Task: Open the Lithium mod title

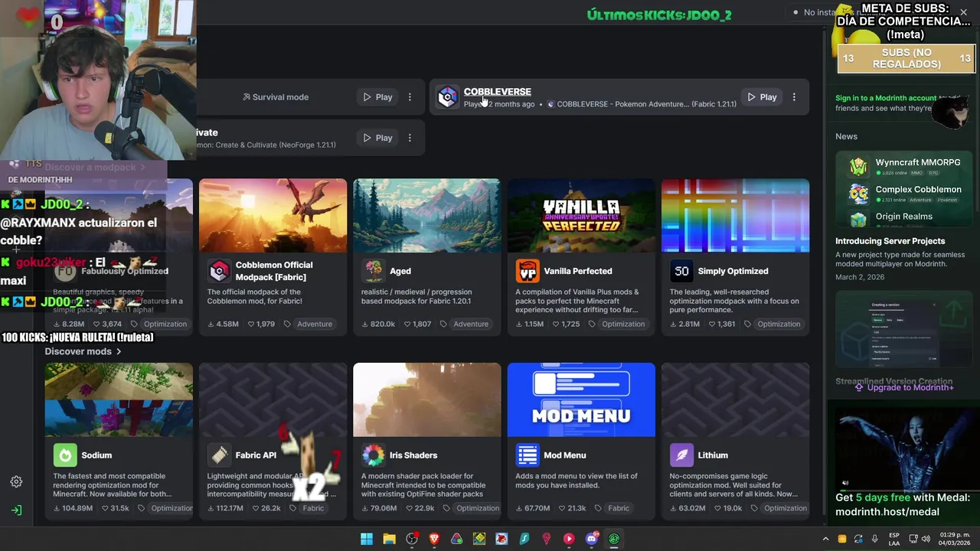Action: click(x=713, y=455)
